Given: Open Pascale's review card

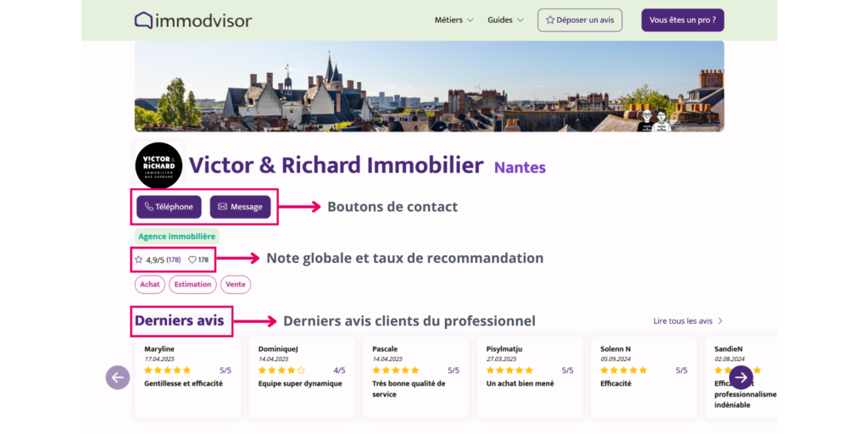Looking at the screenshot, I should click(415, 377).
